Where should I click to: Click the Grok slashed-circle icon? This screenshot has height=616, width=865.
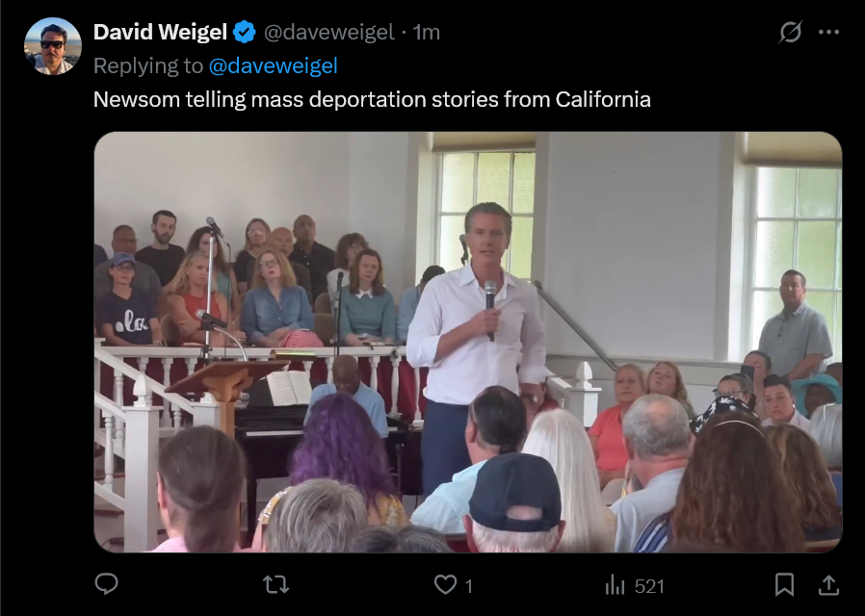pos(790,32)
